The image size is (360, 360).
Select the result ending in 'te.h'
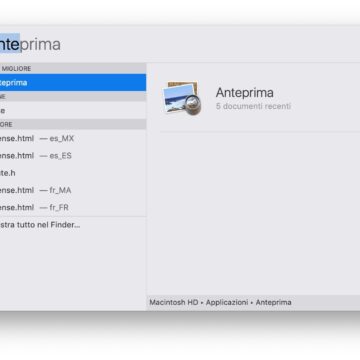point(73,173)
